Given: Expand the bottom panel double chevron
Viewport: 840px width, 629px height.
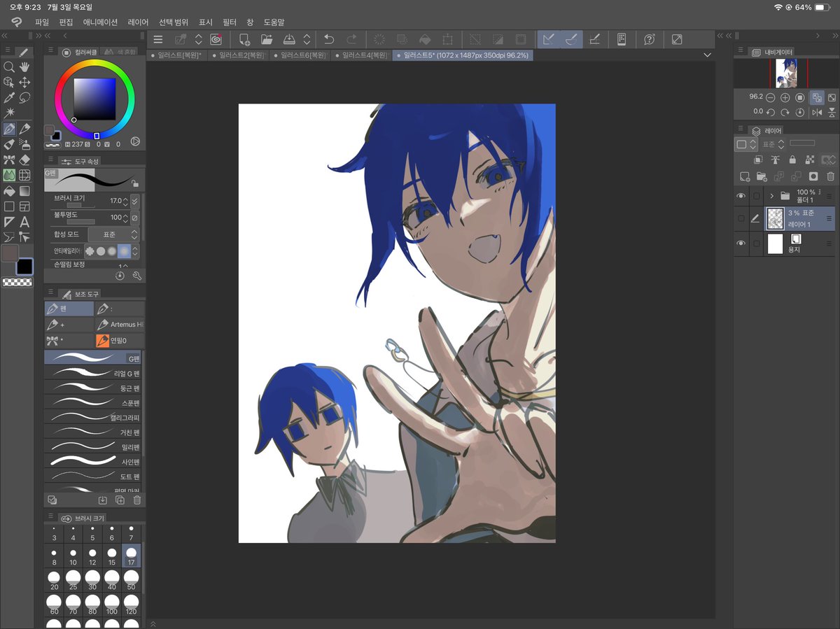Looking at the screenshot, I should pos(153,623).
